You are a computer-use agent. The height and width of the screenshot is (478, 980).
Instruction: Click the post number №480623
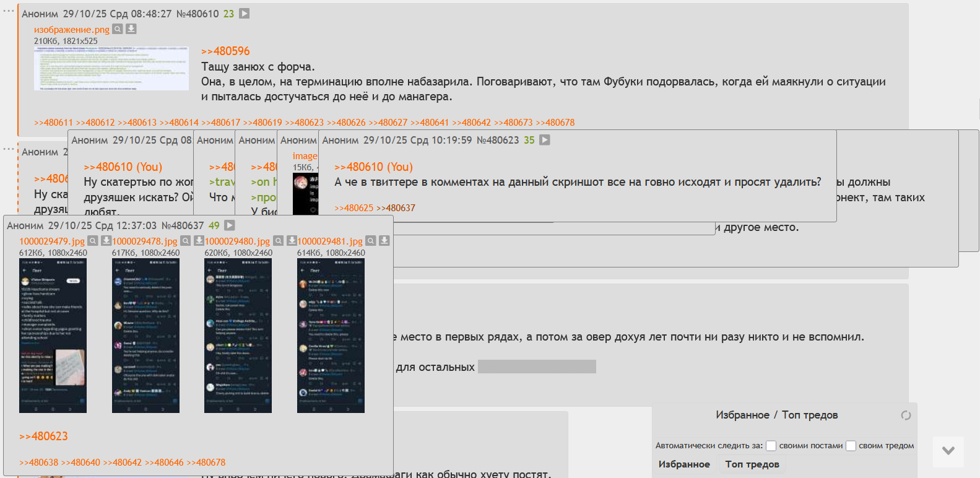(x=498, y=140)
